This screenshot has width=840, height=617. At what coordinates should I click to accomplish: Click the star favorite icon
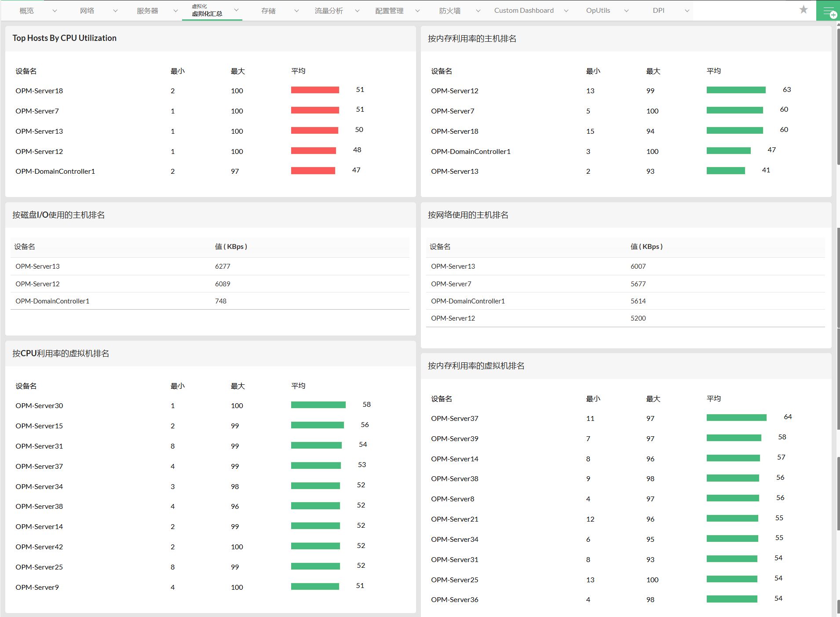coord(803,10)
